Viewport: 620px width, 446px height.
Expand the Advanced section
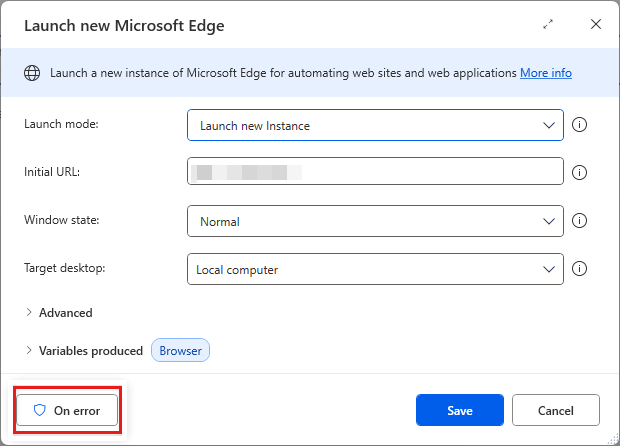(x=59, y=313)
